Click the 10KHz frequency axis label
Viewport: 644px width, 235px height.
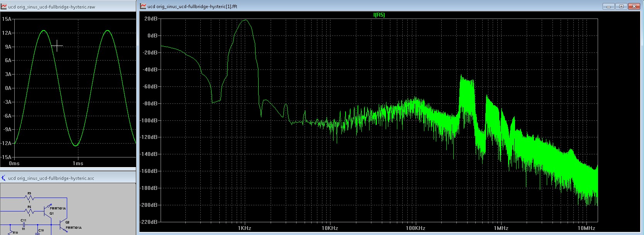330,228
